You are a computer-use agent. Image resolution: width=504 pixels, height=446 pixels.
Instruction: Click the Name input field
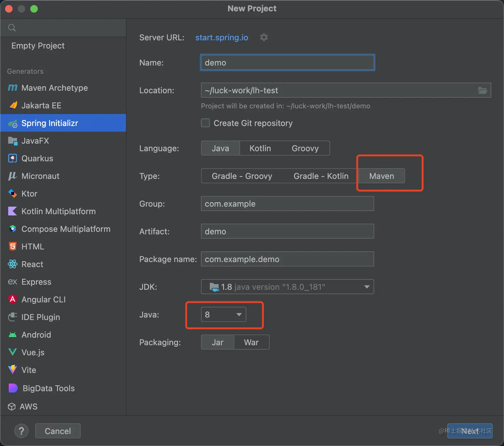[x=287, y=62]
